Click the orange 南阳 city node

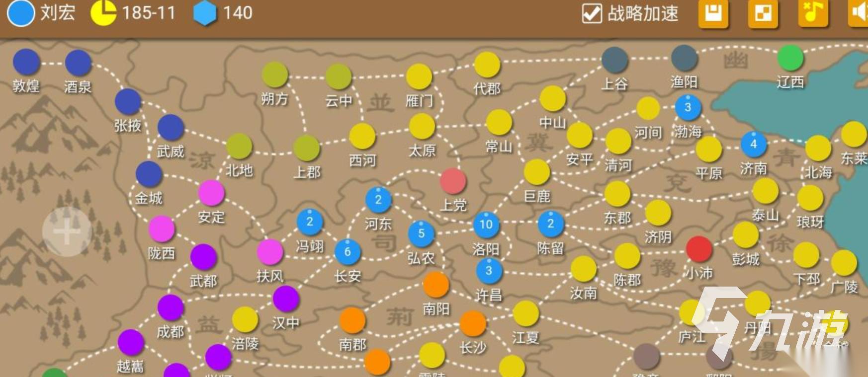point(436,285)
